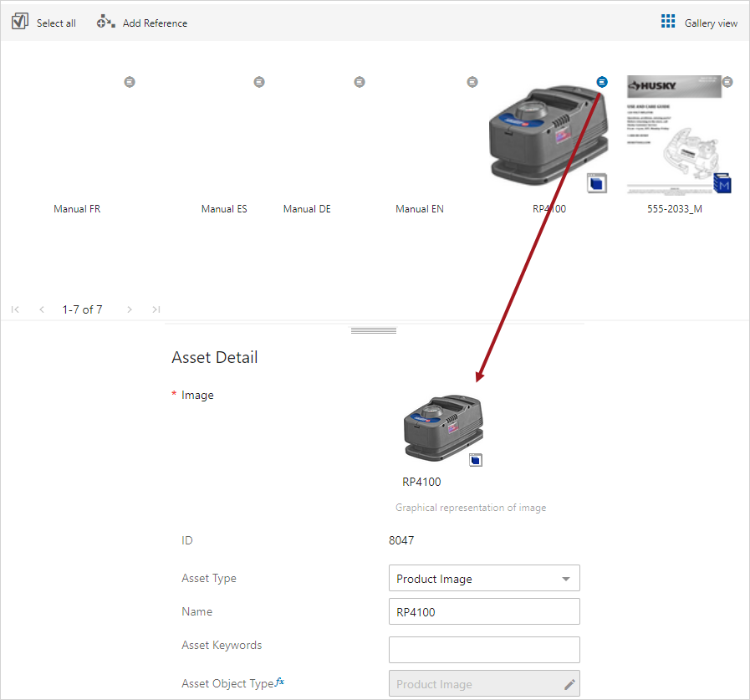This screenshot has height=700, width=750.
Task: Open the options menu for Manual EN
Action: (x=472, y=82)
